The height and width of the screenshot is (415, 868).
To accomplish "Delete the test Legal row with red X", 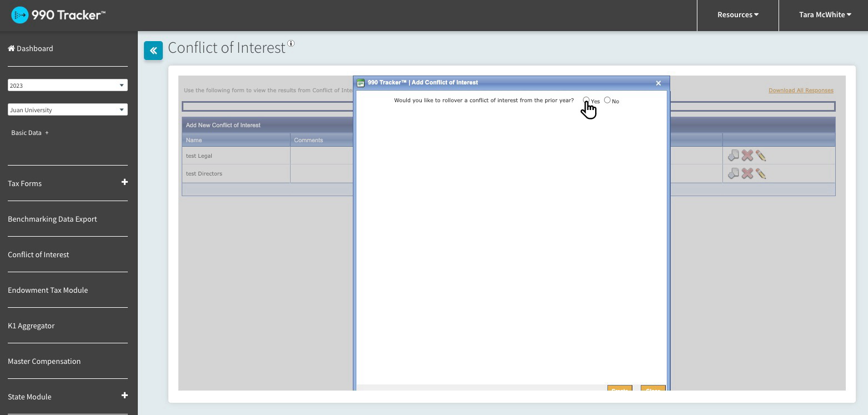I will tap(747, 156).
